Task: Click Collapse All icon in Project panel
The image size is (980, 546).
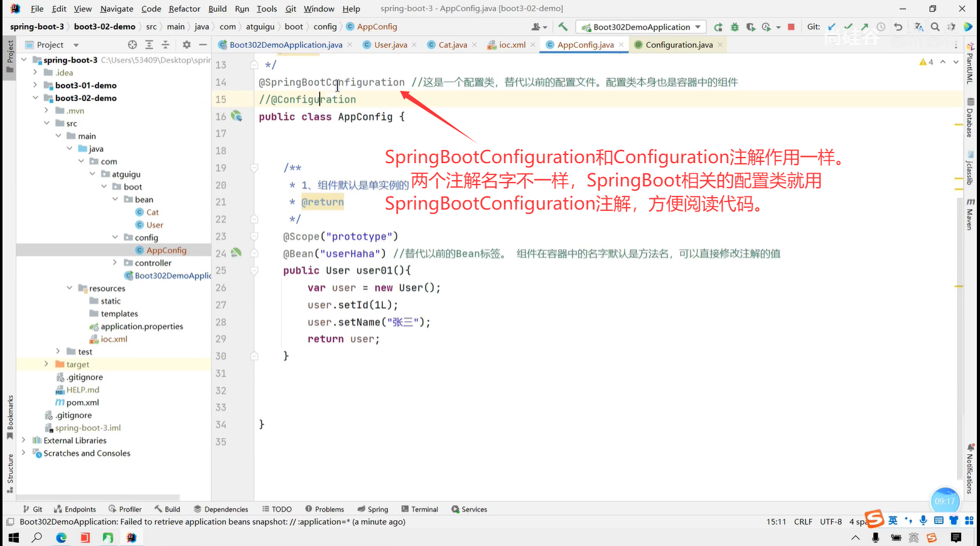Action: 165,45
